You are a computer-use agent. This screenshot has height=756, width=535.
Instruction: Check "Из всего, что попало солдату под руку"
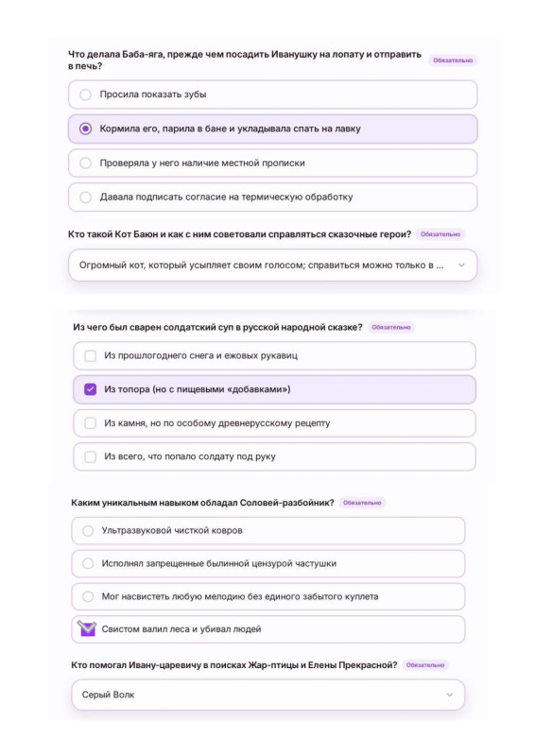point(274,456)
